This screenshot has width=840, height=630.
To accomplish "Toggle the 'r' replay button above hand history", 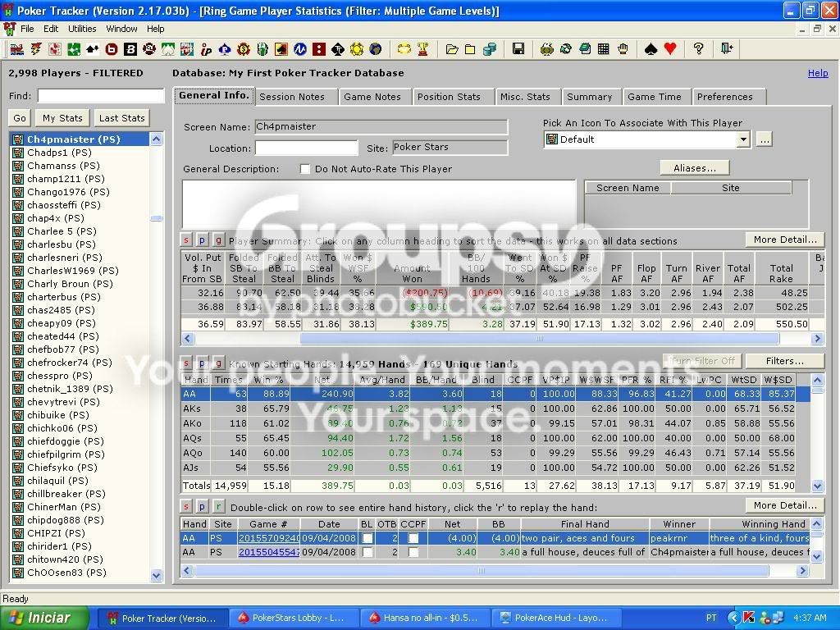I will [x=218, y=506].
